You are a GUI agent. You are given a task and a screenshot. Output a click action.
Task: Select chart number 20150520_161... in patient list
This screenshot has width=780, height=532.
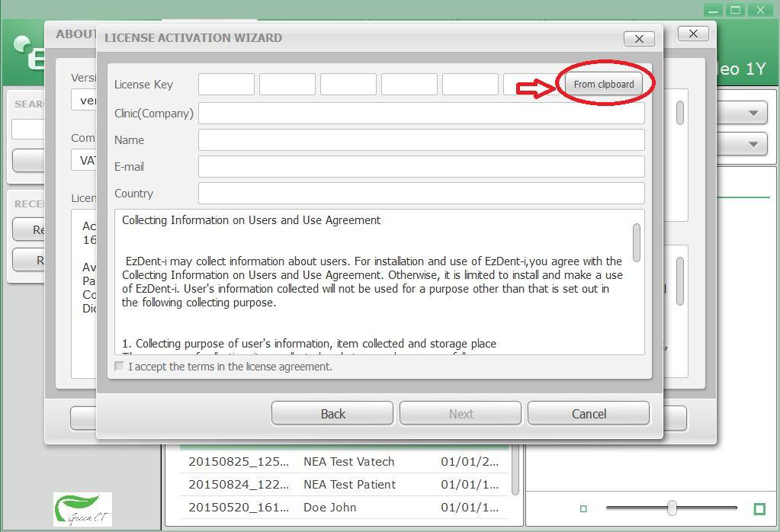click(239, 508)
